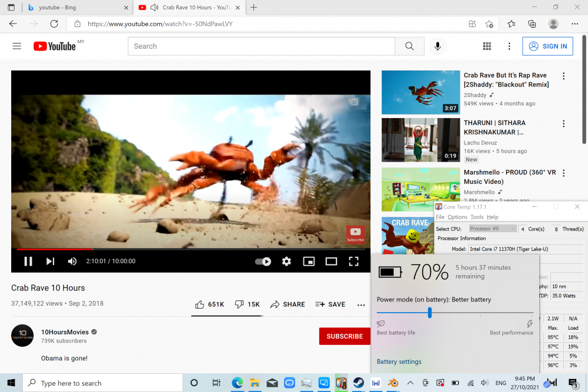Open options for Marshmello PROUD video
Screen dimensions: 588x392
[x=563, y=173]
